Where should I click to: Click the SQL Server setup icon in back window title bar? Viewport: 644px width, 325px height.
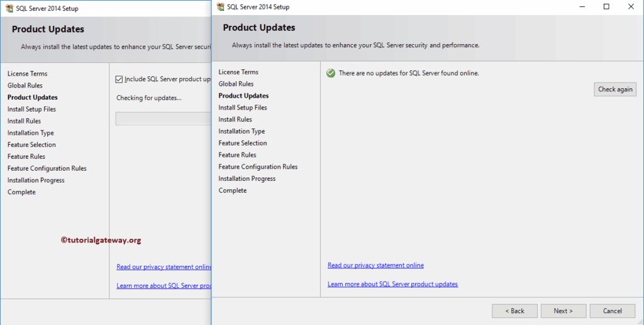pos(9,9)
